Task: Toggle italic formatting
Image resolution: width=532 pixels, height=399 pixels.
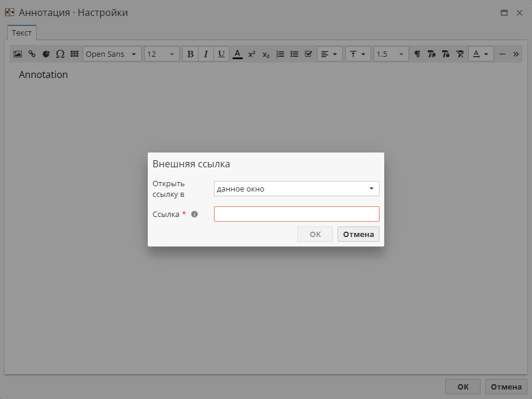Action: (x=206, y=54)
